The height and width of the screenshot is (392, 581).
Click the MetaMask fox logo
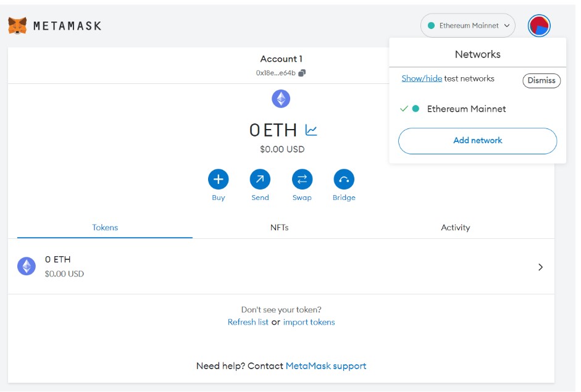pos(17,25)
